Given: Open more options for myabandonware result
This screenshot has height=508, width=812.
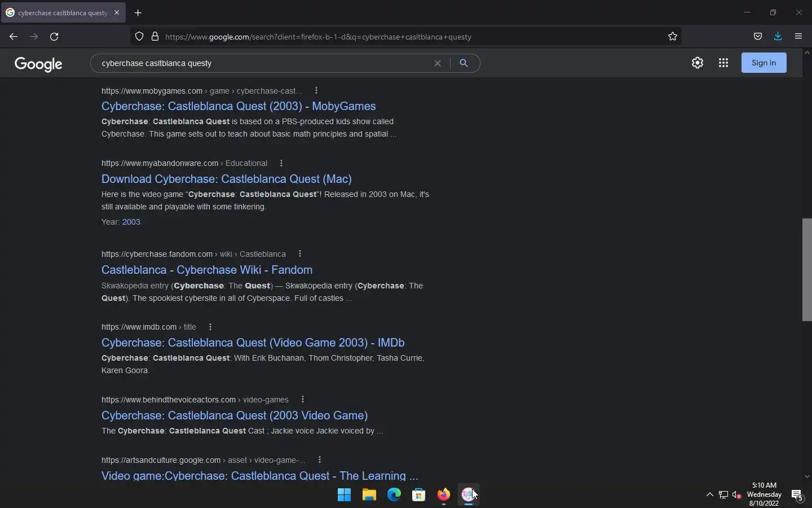Looking at the screenshot, I should (281, 163).
